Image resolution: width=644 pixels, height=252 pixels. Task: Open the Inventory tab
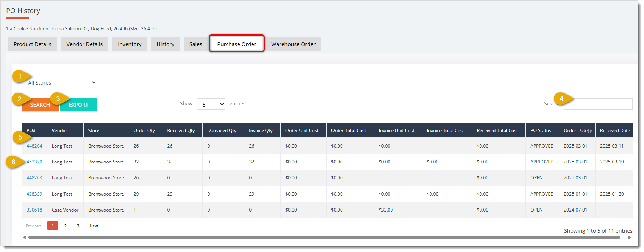[130, 44]
